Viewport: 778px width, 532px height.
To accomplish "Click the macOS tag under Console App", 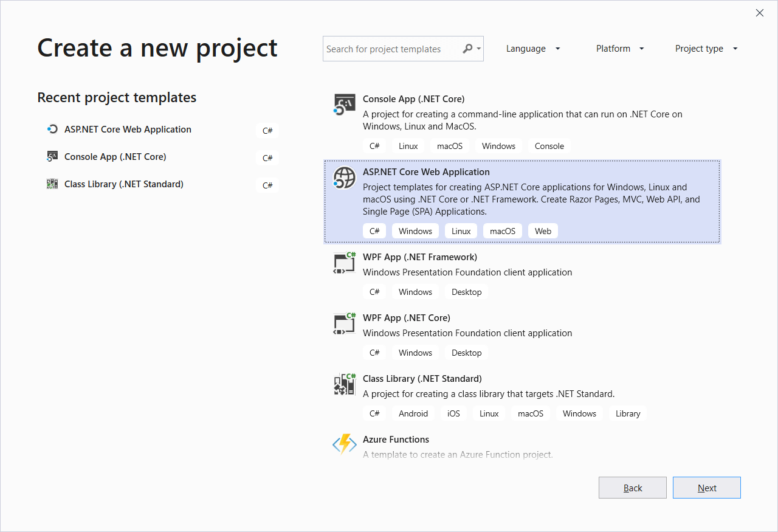I will [x=450, y=146].
